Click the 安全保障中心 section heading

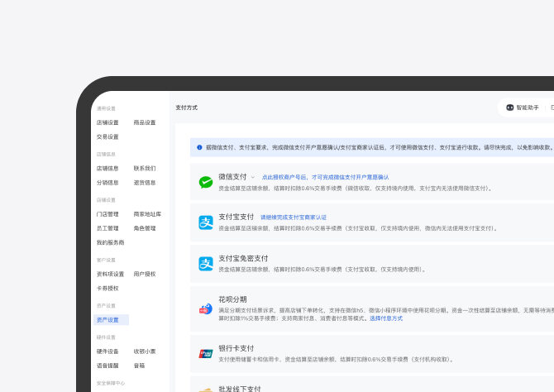coord(111,383)
